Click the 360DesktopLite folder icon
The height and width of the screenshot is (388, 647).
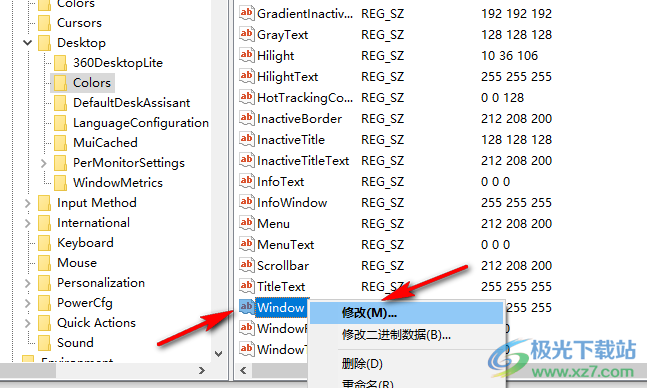click(x=60, y=63)
